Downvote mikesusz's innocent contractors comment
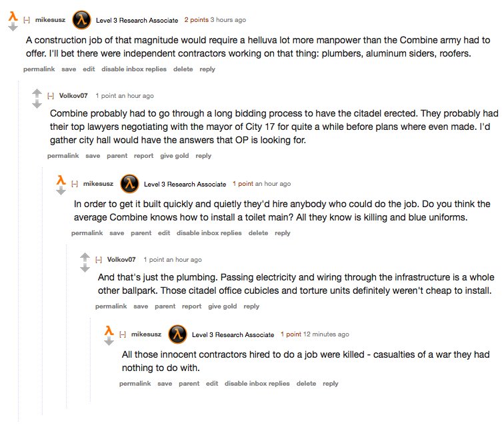The width and height of the screenshot is (504, 425). click(109, 341)
